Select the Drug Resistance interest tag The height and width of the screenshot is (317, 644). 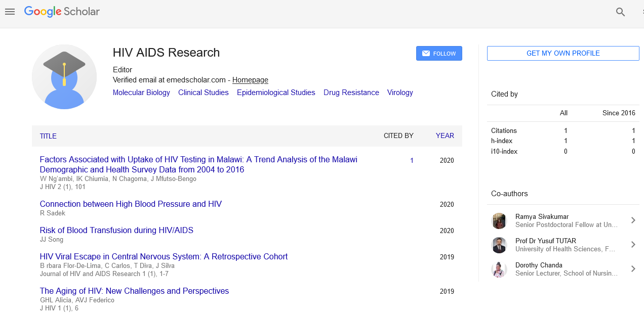351,93
